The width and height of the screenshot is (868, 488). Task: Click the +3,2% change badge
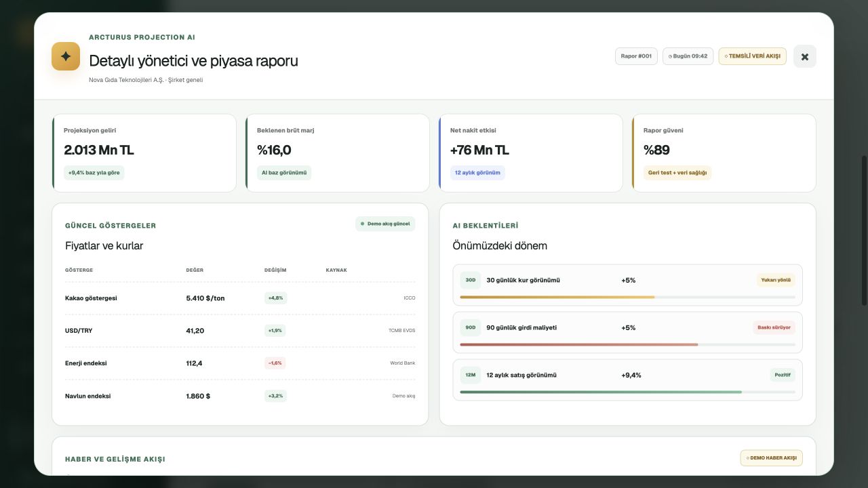point(275,396)
